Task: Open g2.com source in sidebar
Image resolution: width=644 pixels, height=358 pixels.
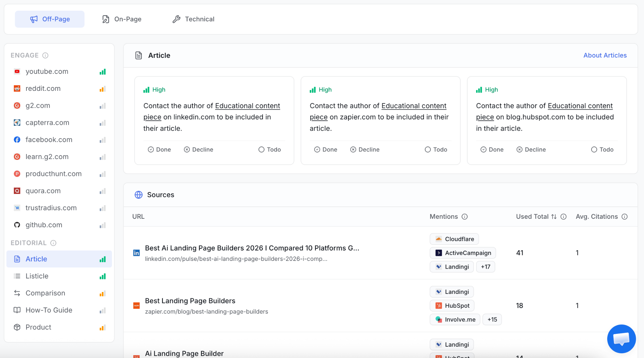Action: click(59, 106)
